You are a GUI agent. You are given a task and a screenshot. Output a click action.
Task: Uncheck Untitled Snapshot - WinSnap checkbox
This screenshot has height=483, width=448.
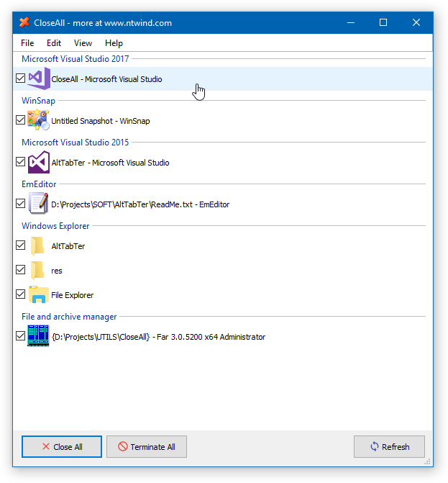coord(21,119)
